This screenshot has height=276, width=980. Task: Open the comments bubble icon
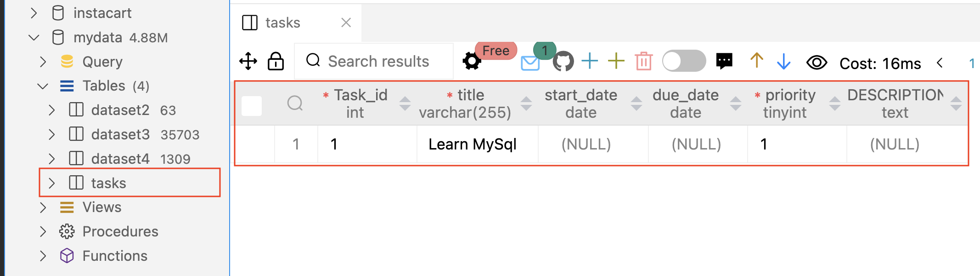pos(724,60)
